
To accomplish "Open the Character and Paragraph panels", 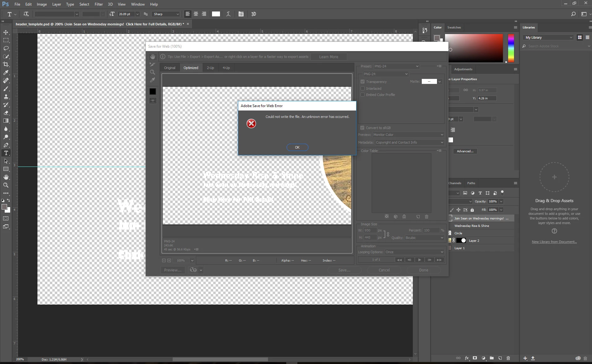I will (241, 14).
